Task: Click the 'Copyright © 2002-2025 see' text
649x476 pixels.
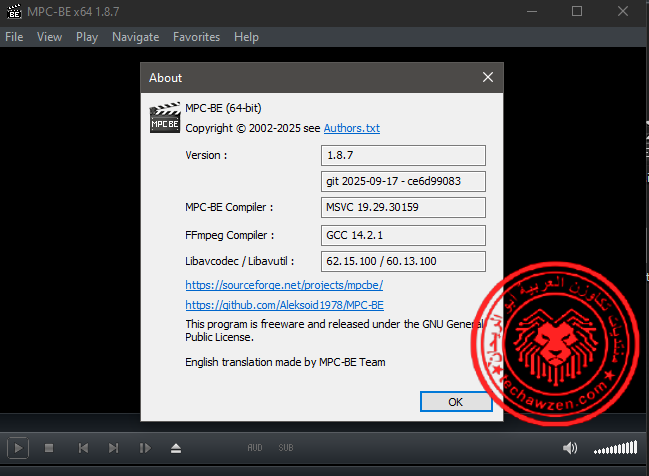Action: 252,128
